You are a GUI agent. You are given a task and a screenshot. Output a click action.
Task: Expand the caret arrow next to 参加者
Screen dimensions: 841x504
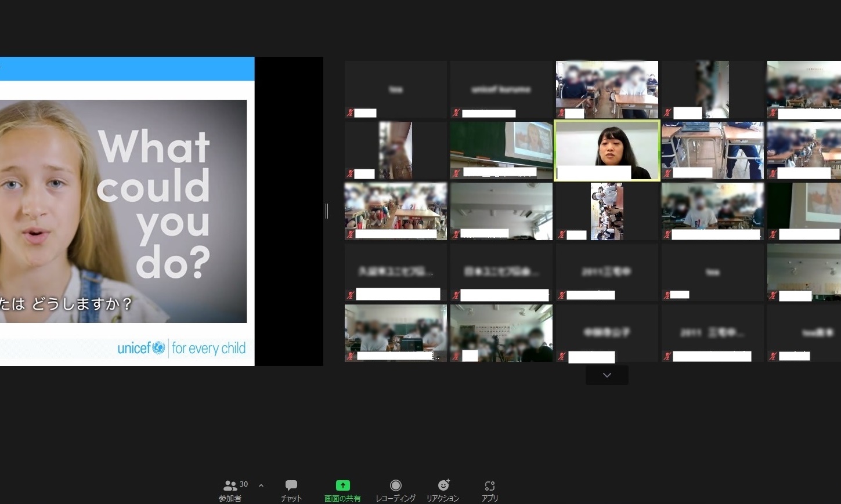[x=261, y=485]
